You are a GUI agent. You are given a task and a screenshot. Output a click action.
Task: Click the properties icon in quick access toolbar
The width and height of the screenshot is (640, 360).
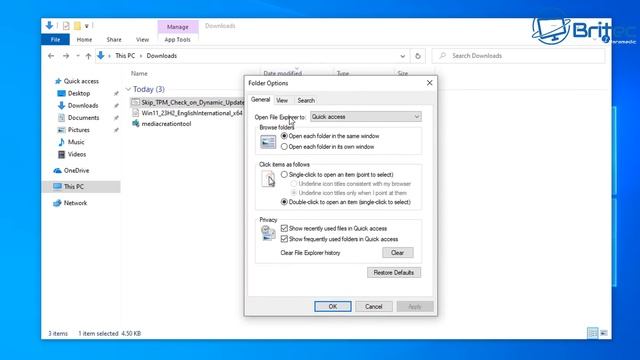pyautogui.click(x=66, y=26)
